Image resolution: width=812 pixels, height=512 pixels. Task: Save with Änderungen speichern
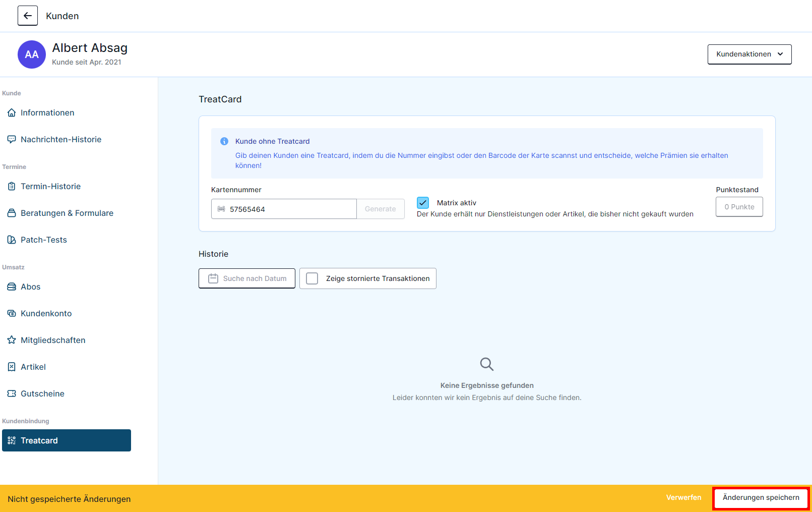(761, 498)
